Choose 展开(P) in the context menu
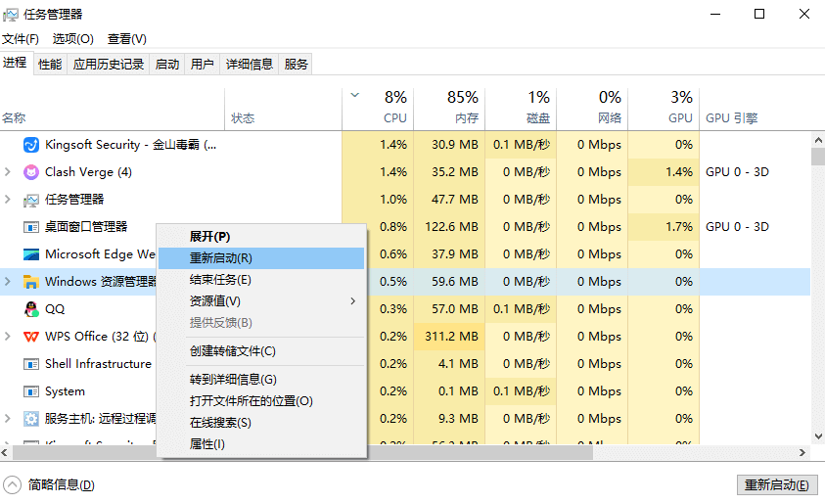The width and height of the screenshot is (825, 504). (261, 237)
